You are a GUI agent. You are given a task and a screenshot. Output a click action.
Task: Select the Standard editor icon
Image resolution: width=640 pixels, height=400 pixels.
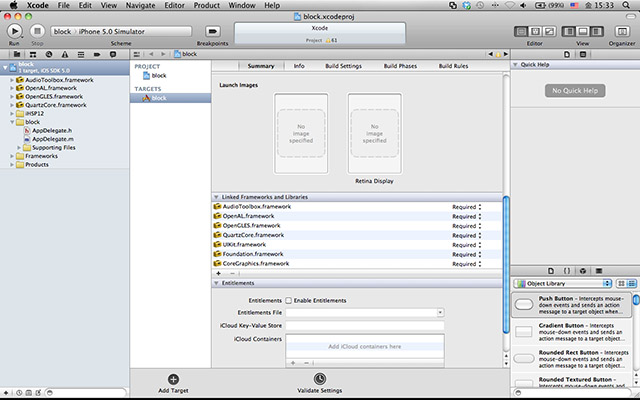521,31
